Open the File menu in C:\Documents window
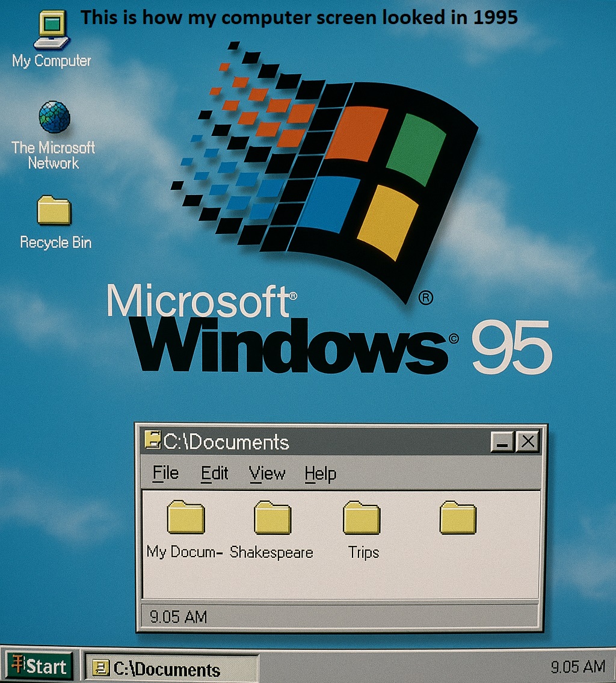This screenshot has height=683, width=616. (167, 474)
